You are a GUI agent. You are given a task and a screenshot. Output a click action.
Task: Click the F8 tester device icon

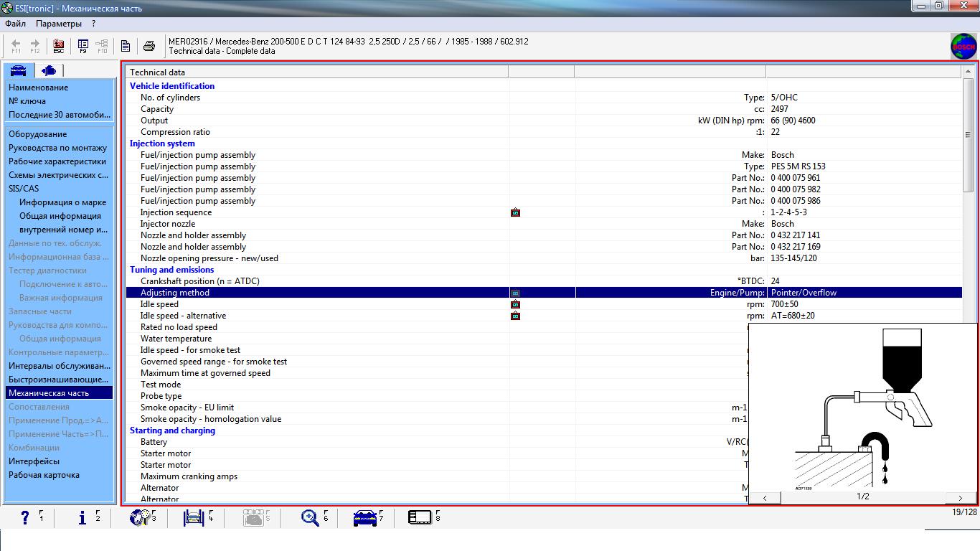(419, 517)
